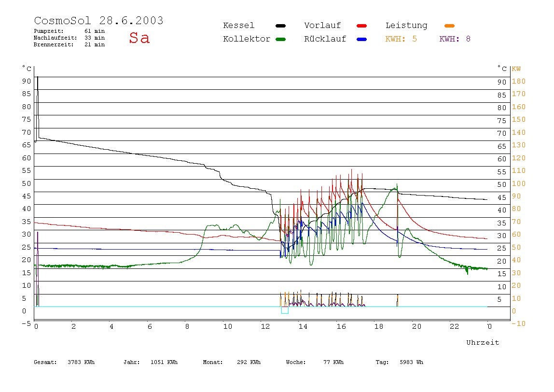Click the 'Woche:' footer label
Viewport: 554px width, 392px height.
point(296,362)
